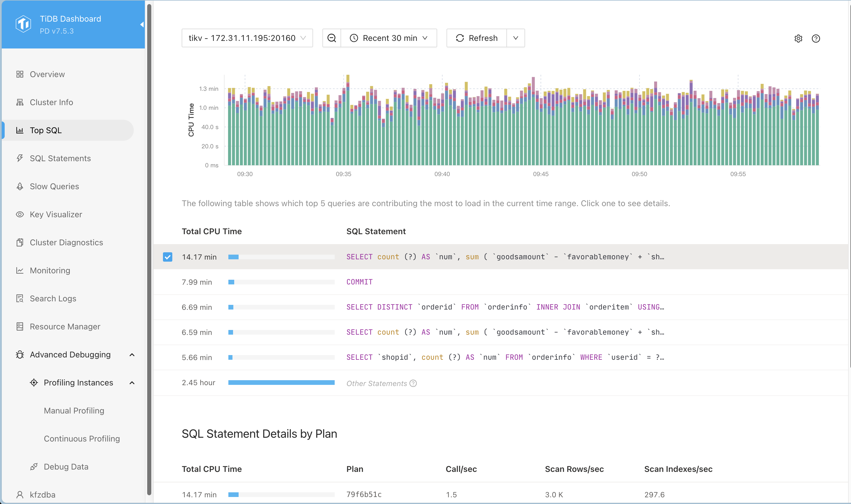
Task: Click the 2.45 hour CPU time bar
Action: [281, 383]
